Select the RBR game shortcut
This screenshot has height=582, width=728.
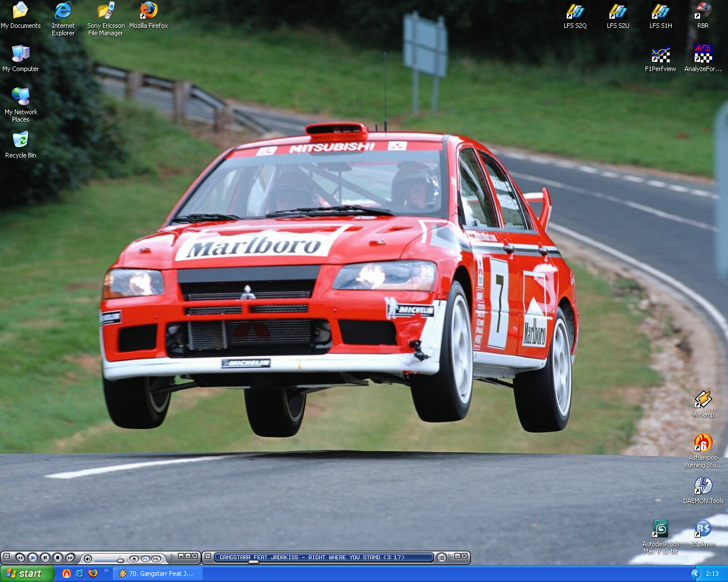[703, 15]
